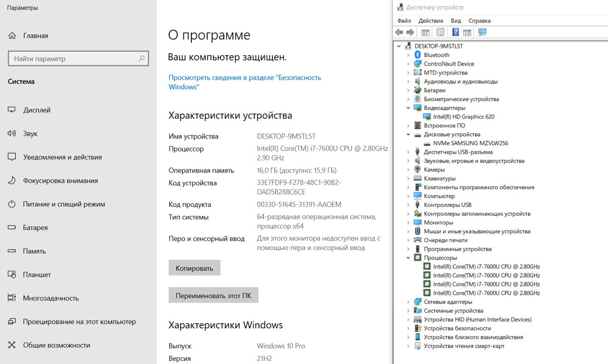This screenshot has height=364, width=608.
Task: Click the Intel(R) HD Graphics 620 icon
Action: click(427, 117)
